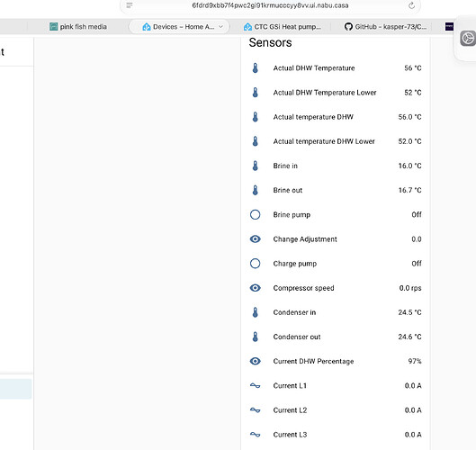The height and width of the screenshot is (450, 476).
Task: Click the Brine pump circle icon
Action: pos(255,215)
